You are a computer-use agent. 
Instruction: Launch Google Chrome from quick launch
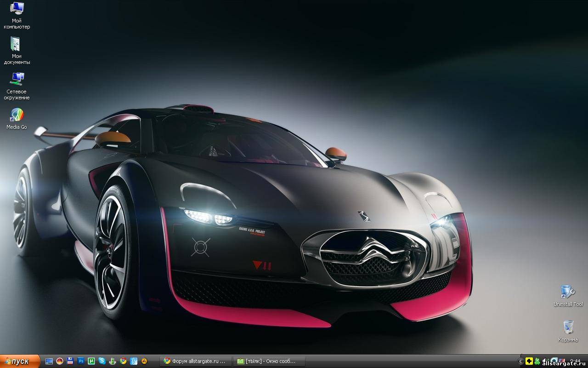[x=123, y=361]
